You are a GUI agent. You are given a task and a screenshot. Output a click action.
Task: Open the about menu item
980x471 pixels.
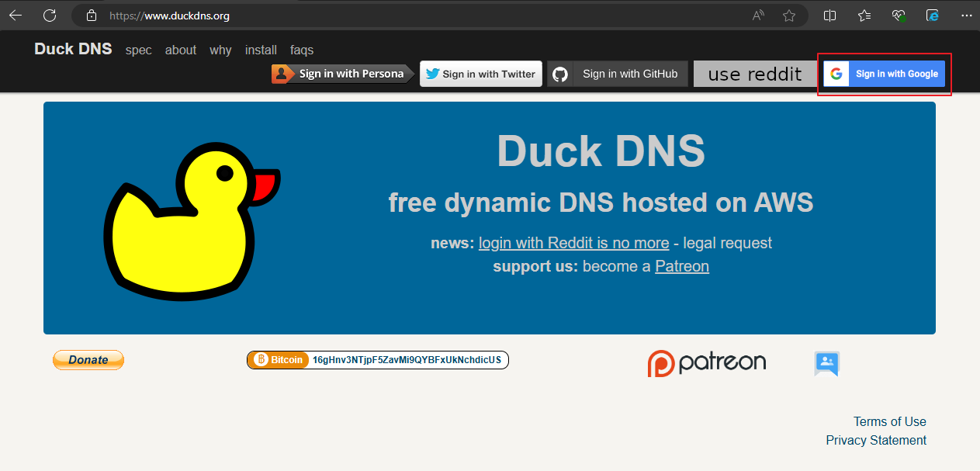point(181,50)
